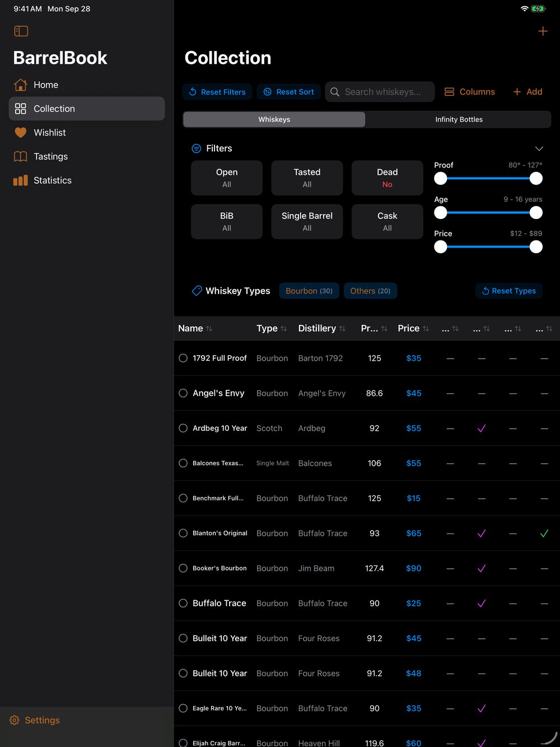560x747 pixels.
Task: Click the Jim Beam distillery cell
Action: click(316, 568)
